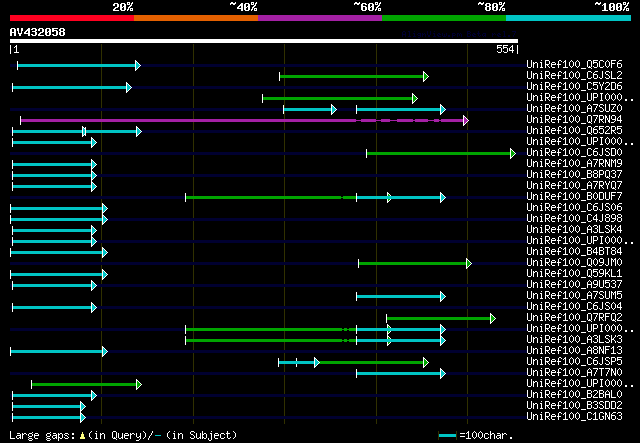Screen dimensions: 640x443
Task: Open the UniRef100_Q7RN94 hit label
Action: [574, 119]
